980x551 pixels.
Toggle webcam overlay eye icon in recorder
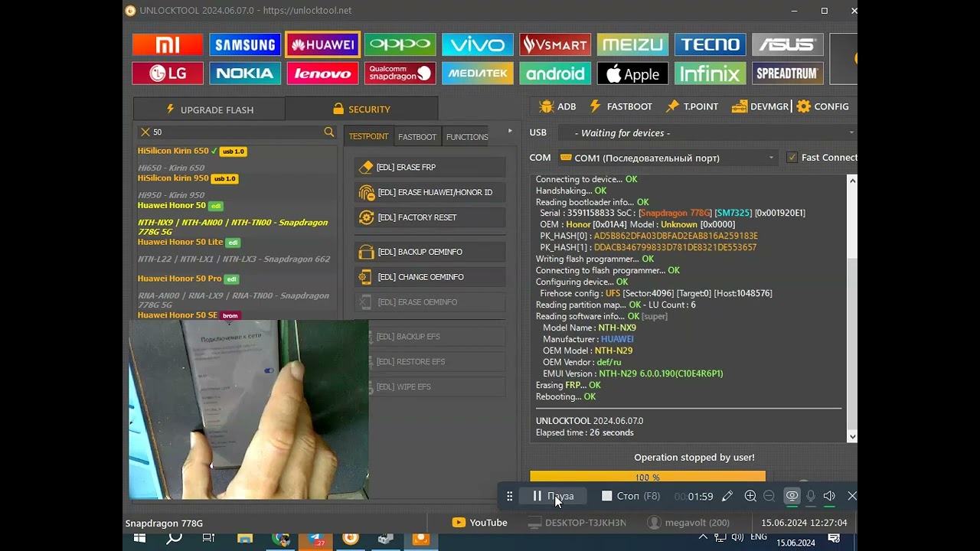[x=792, y=496]
